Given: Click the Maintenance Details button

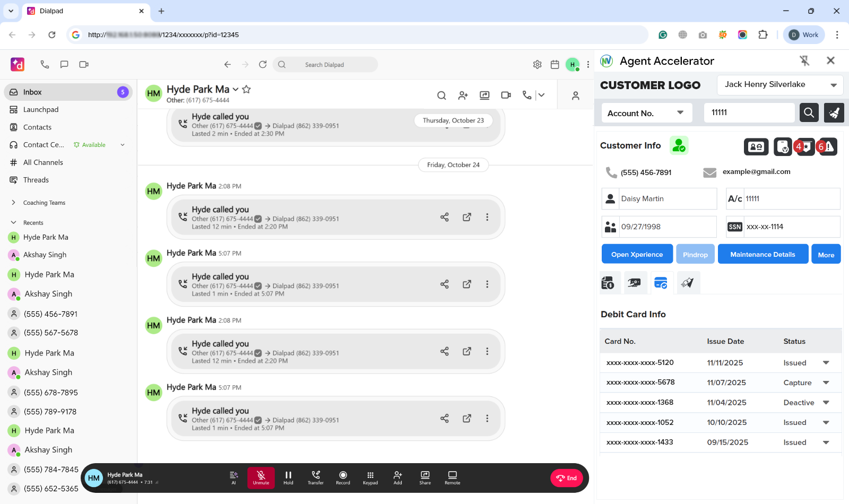Looking at the screenshot, I should point(763,254).
